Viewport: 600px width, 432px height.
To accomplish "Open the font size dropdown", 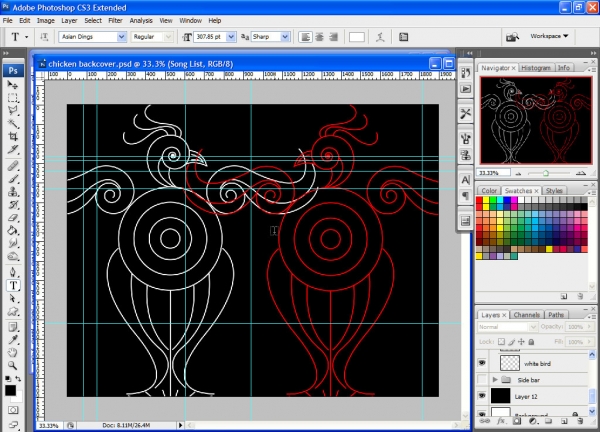I will pos(231,37).
